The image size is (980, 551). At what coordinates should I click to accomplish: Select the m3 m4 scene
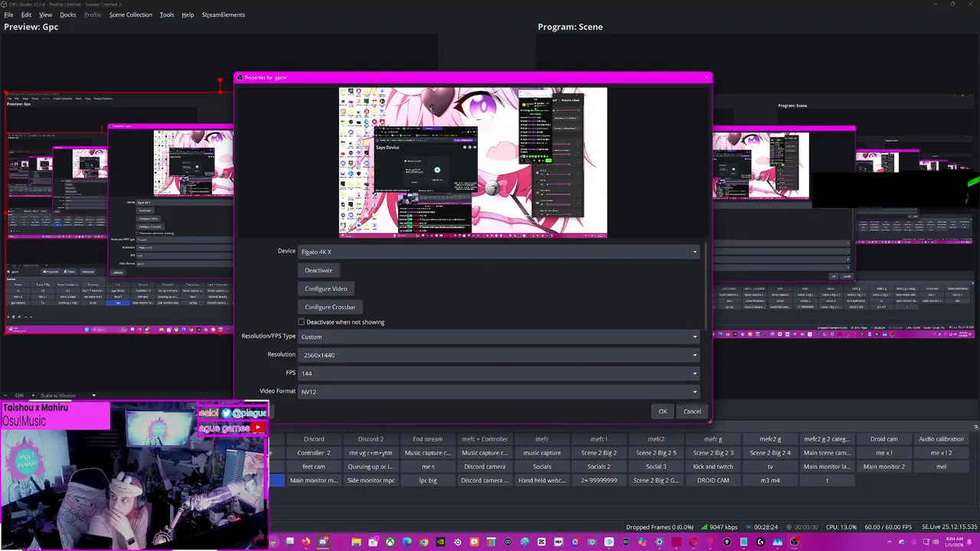770,481
